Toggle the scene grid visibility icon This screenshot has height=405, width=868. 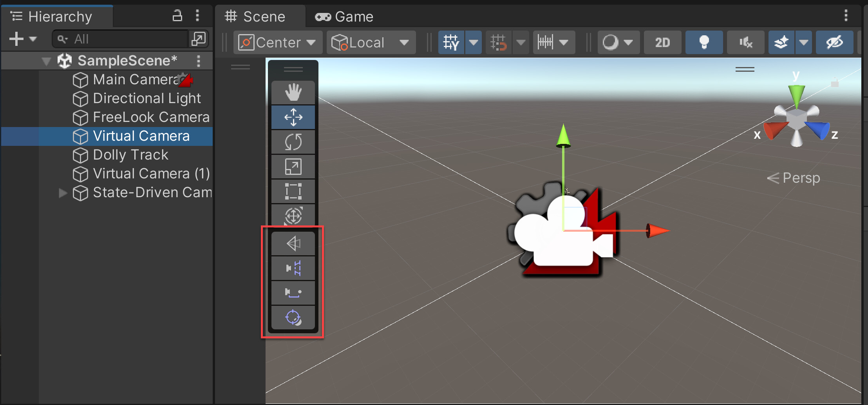pos(451,42)
